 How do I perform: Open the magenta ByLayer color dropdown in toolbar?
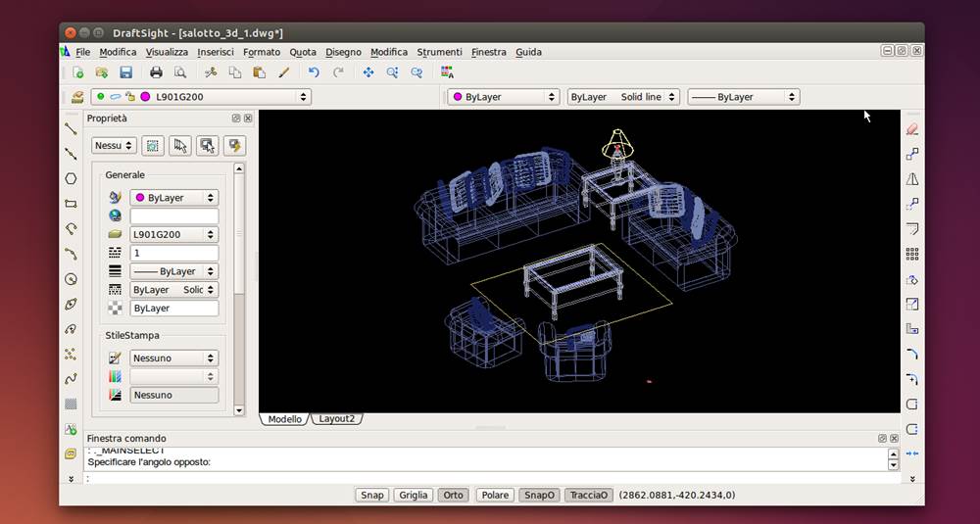click(503, 97)
